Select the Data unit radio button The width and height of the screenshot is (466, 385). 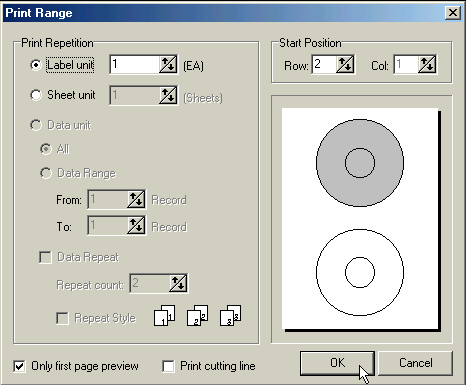(x=36, y=125)
